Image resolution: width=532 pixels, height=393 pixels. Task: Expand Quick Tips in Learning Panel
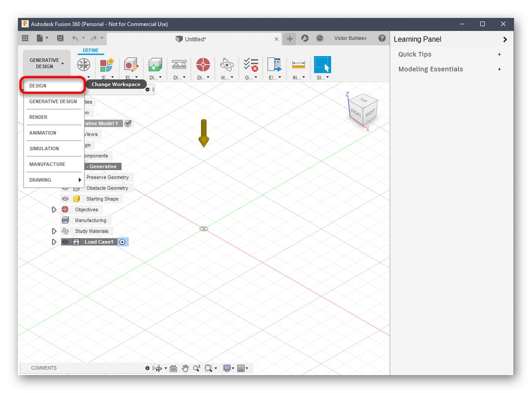499,54
